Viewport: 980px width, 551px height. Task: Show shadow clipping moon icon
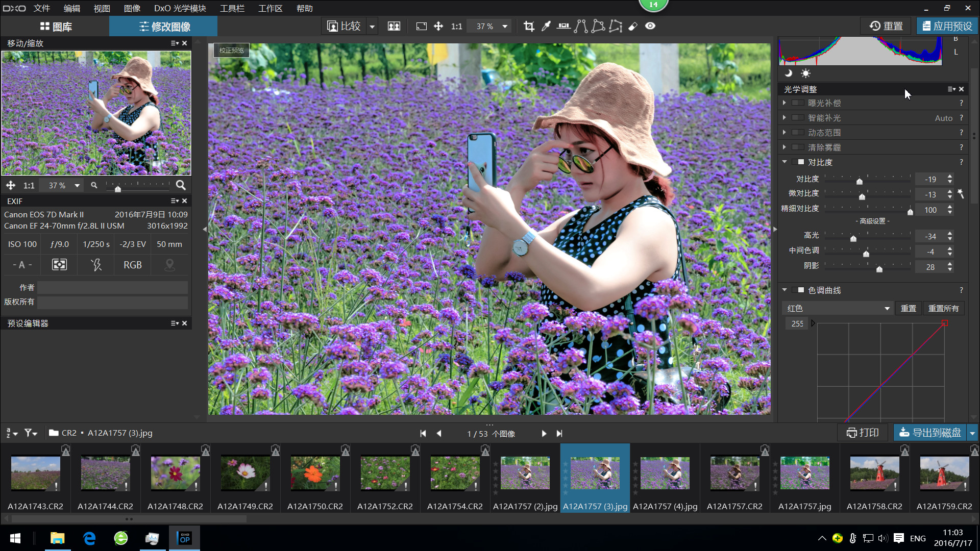pyautogui.click(x=789, y=73)
